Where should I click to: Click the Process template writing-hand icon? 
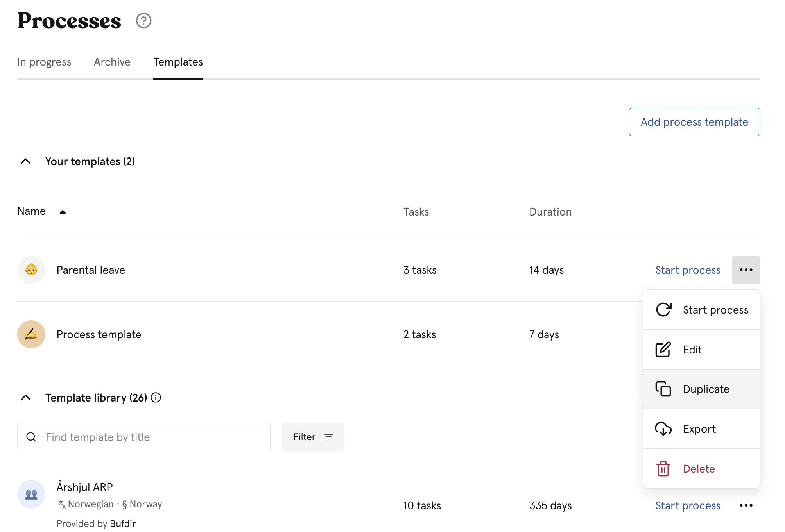click(31, 334)
